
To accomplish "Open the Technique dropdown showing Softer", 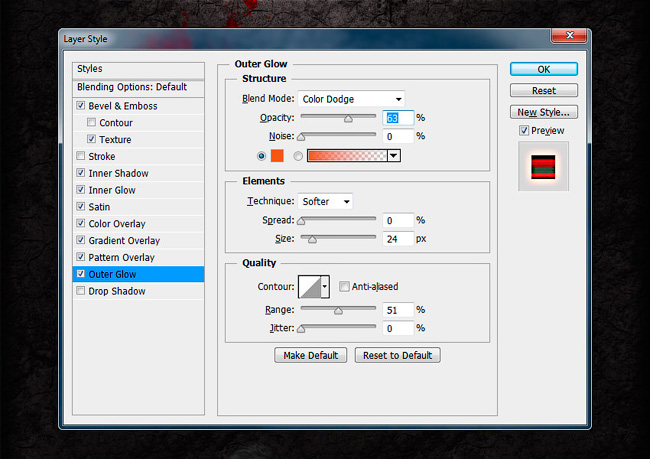I will [x=325, y=202].
